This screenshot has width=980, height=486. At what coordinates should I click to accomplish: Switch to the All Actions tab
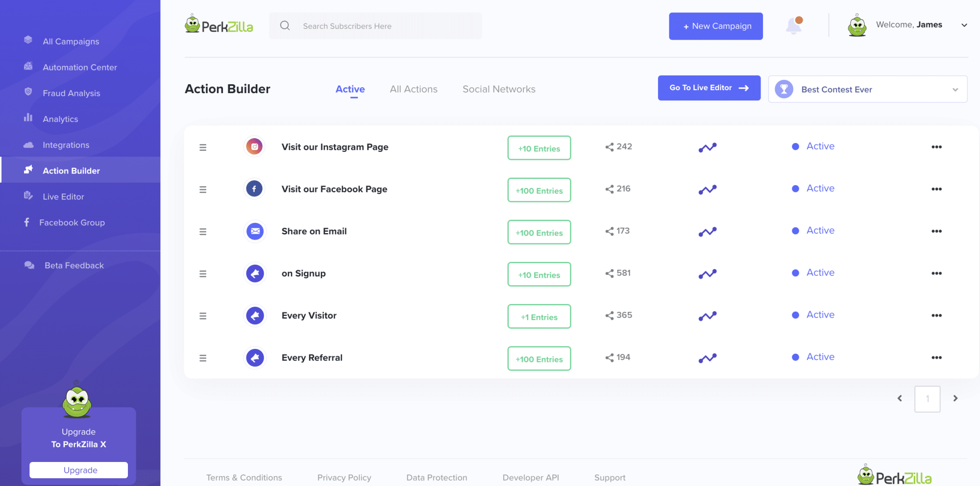pos(414,89)
